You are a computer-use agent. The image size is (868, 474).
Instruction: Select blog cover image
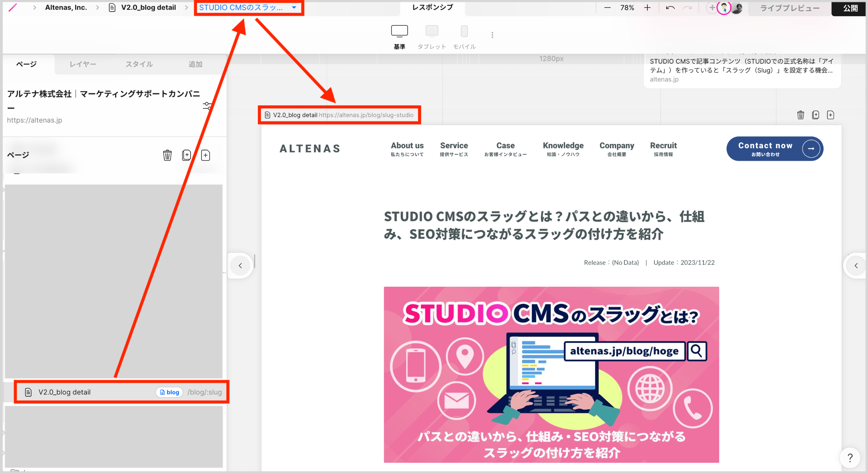(551, 375)
